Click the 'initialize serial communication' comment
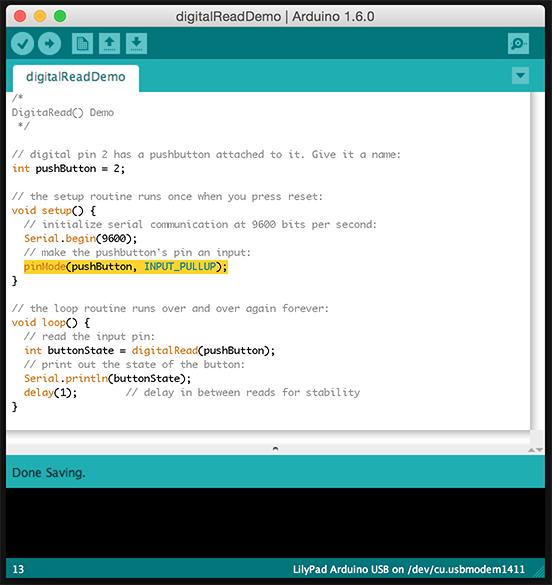Screen dimensions: 552x585 pos(200,225)
